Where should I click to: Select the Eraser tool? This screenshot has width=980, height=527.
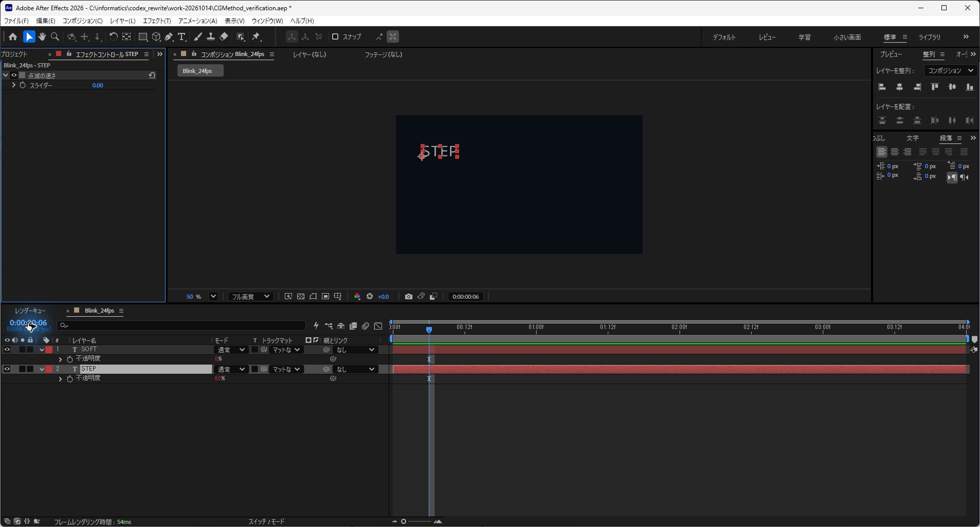click(224, 37)
